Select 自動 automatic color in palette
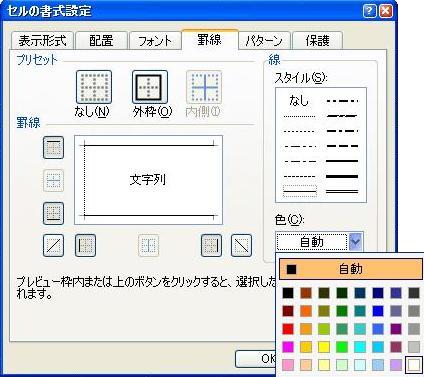 [x=351, y=269]
